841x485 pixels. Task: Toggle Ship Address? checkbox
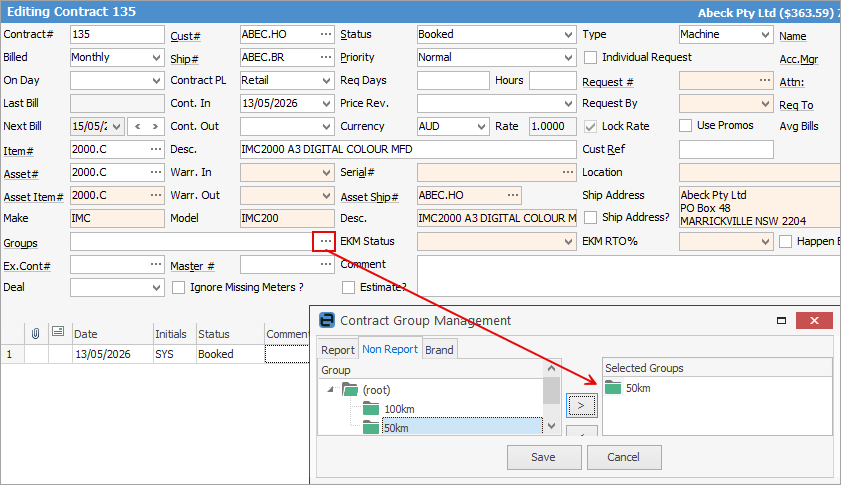pos(590,217)
